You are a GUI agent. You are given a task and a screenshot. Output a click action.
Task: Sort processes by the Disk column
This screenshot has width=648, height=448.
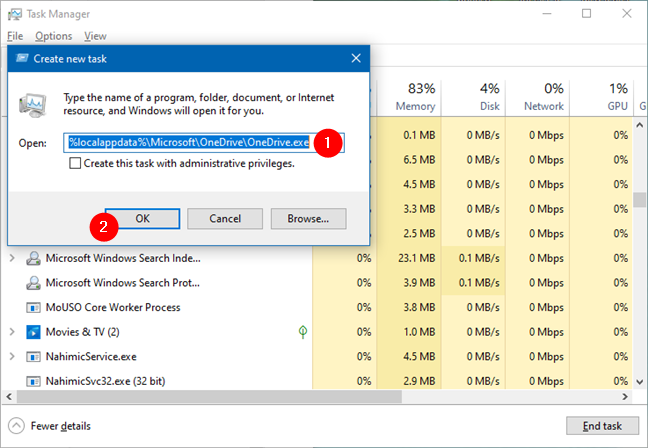click(x=473, y=98)
